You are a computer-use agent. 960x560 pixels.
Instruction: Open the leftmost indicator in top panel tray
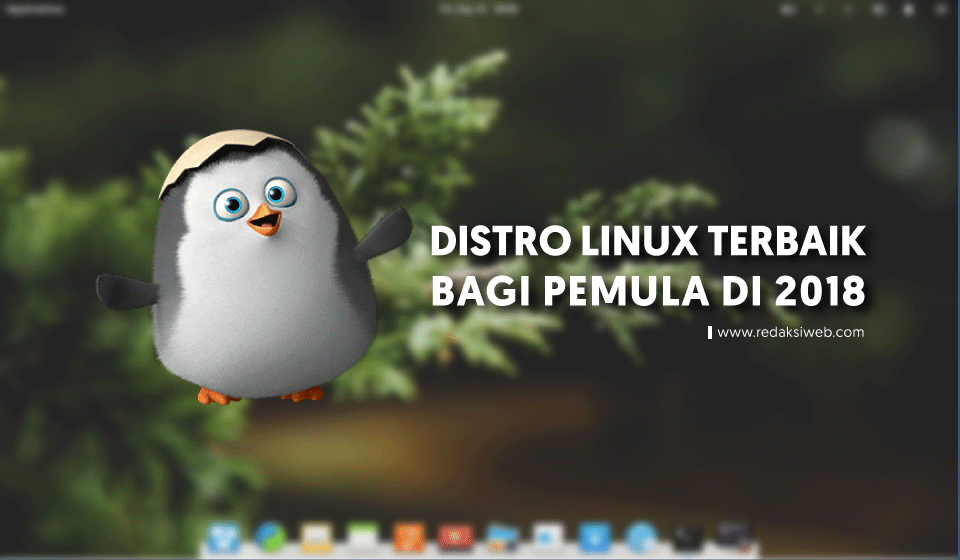click(x=789, y=9)
